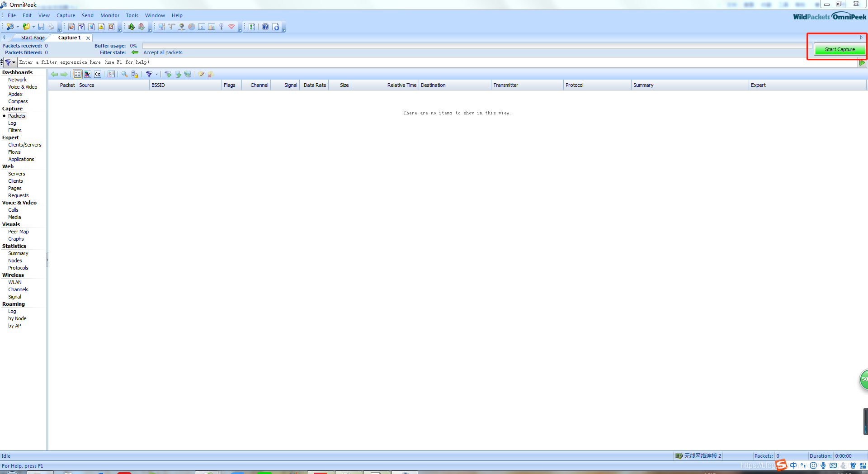Expand the first toolbar overflow chevron after Print
The image size is (868, 474).
point(59,29)
